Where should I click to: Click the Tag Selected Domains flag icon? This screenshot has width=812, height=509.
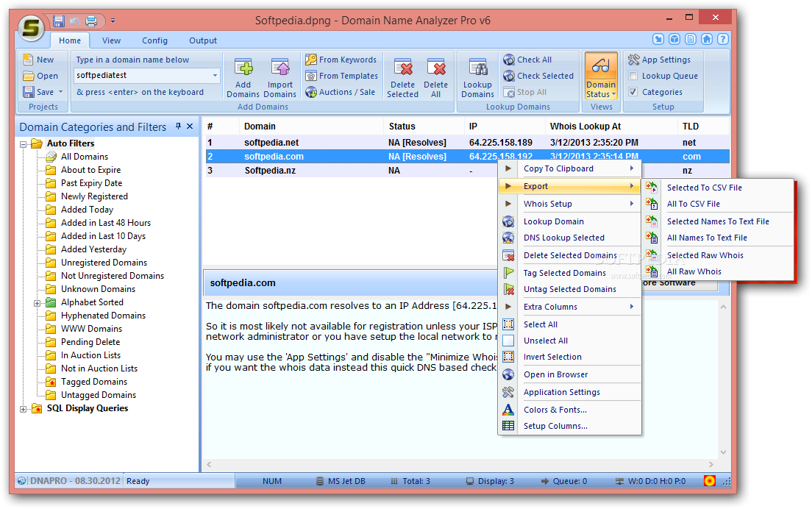point(508,273)
